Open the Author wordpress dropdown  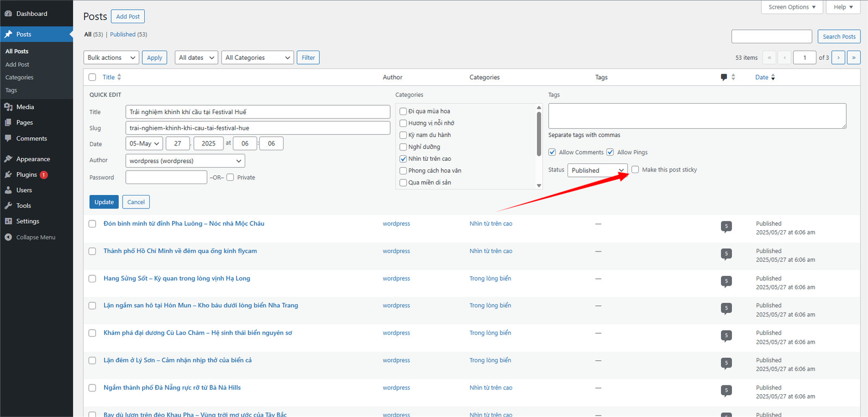tap(185, 161)
